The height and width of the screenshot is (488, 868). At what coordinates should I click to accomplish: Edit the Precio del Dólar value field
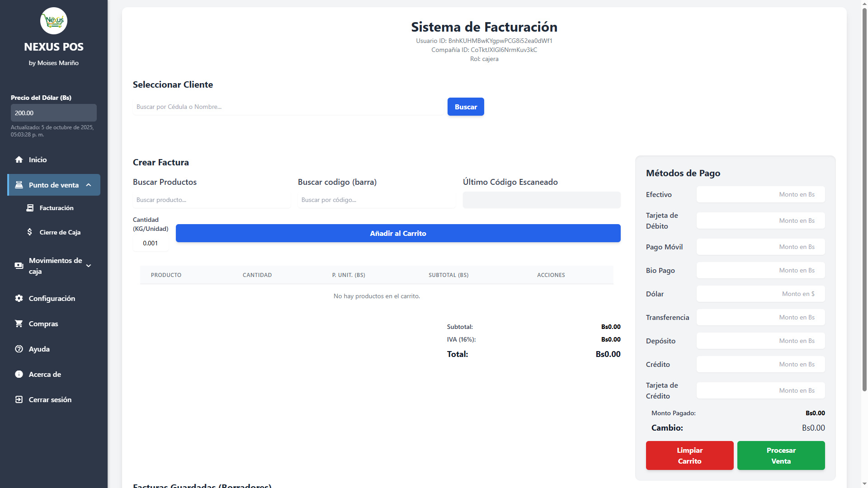[x=53, y=113]
